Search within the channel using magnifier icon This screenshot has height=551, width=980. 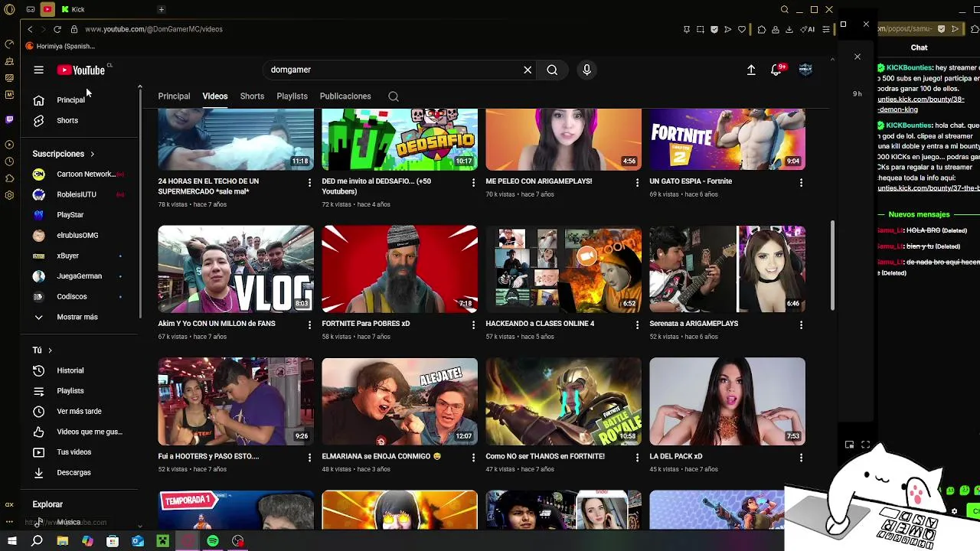click(x=394, y=96)
